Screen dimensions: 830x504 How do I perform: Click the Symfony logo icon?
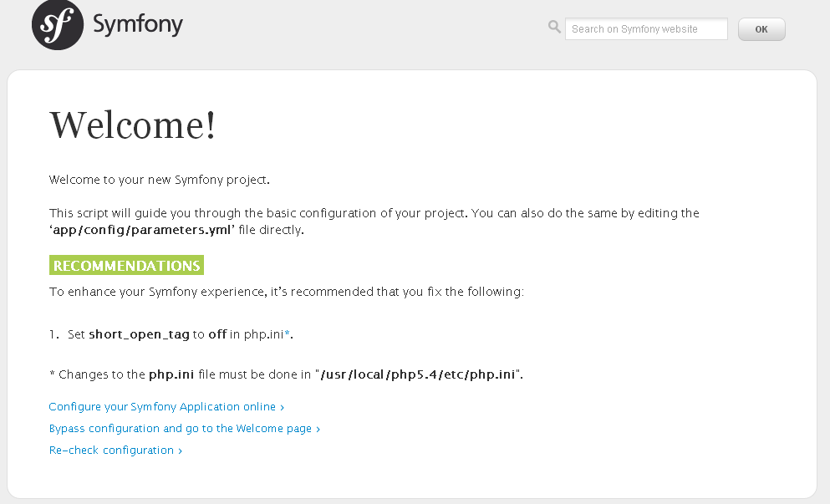(57, 25)
